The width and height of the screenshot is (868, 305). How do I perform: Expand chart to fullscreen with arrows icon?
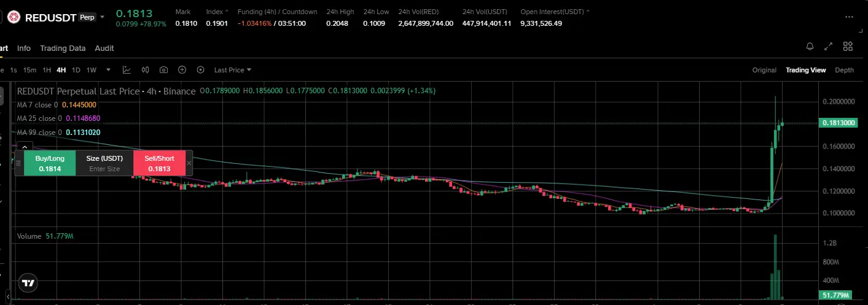pyautogui.click(x=829, y=47)
